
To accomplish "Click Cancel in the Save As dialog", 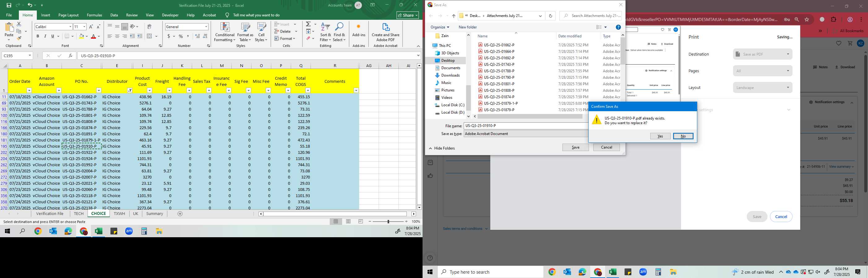I will tap(606, 147).
